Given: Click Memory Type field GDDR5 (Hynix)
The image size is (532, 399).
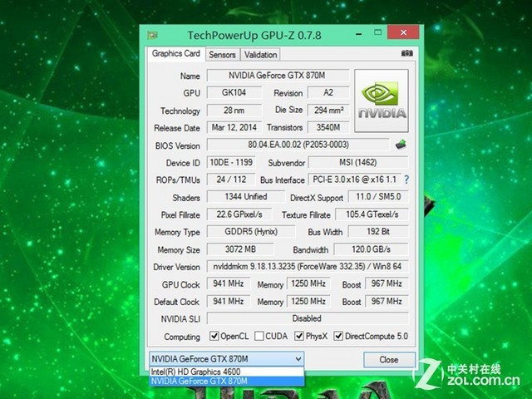Looking at the screenshot, I should coord(251,232).
